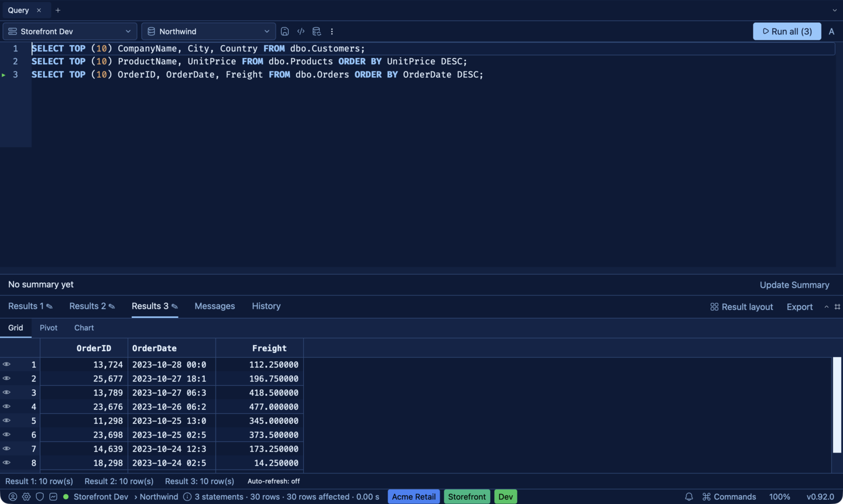Click the Dev environment tag
Screen dimensions: 843x504
(x=506, y=496)
